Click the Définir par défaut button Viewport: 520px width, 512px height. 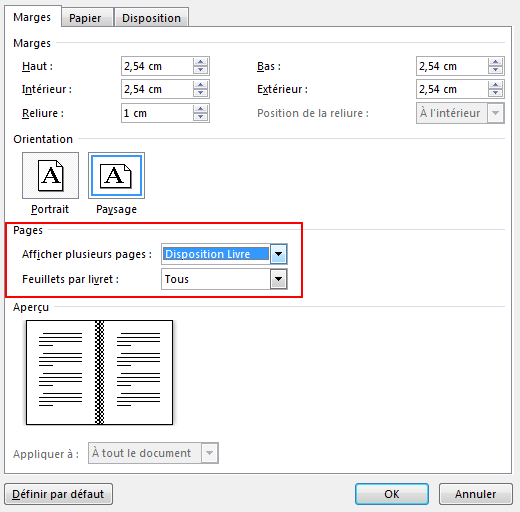pos(58,494)
